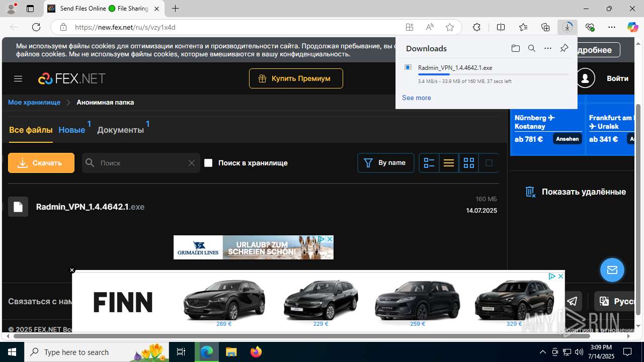This screenshot has width=644, height=362.
Task: Open the mail contact floating button
Action: pos(612,270)
